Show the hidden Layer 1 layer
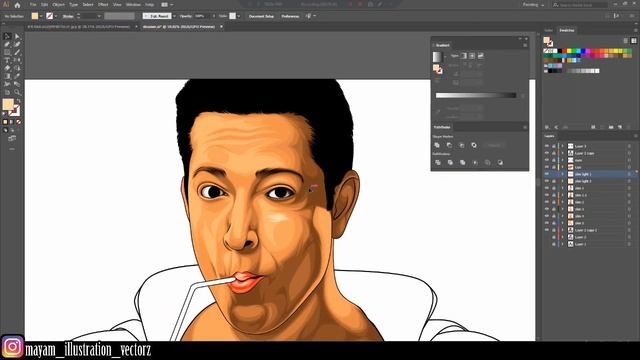The height and width of the screenshot is (360, 640). pyautogui.click(x=547, y=244)
